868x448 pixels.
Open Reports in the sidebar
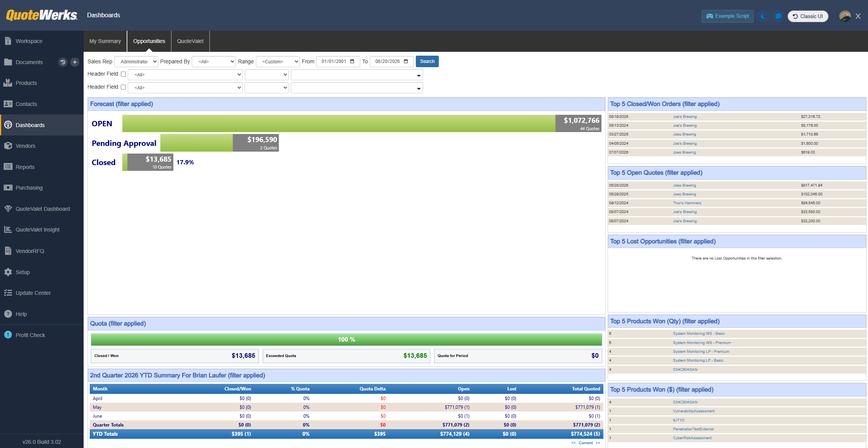click(42, 167)
